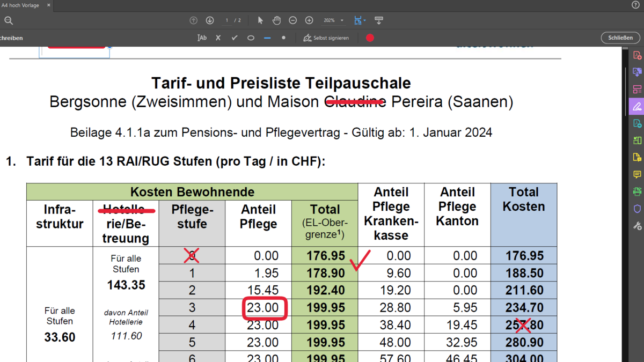
Task: Click the current page number field
Action: pyautogui.click(x=227, y=20)
